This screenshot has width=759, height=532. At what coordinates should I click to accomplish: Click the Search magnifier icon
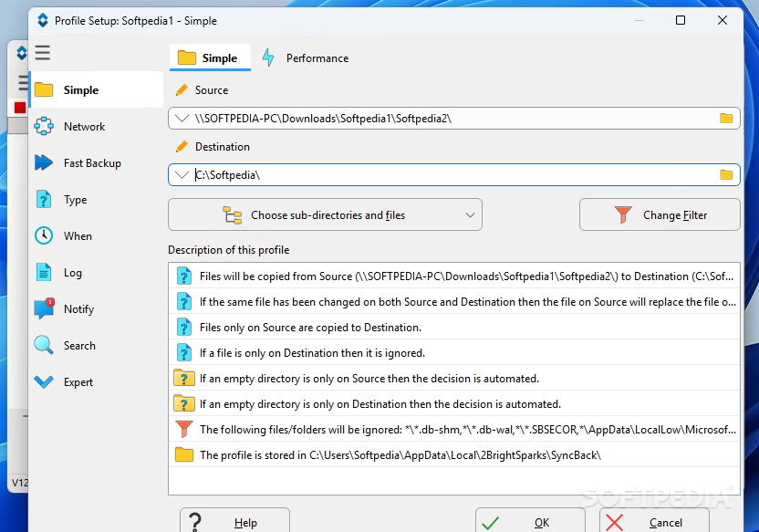tap(44, 345)
